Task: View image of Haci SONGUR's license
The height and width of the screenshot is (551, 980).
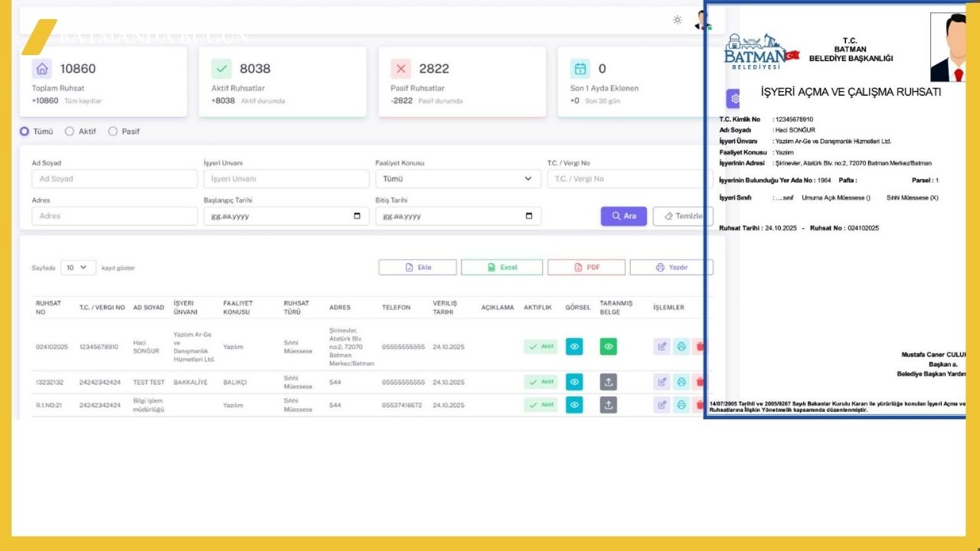Action: click(x=574, y=347)
